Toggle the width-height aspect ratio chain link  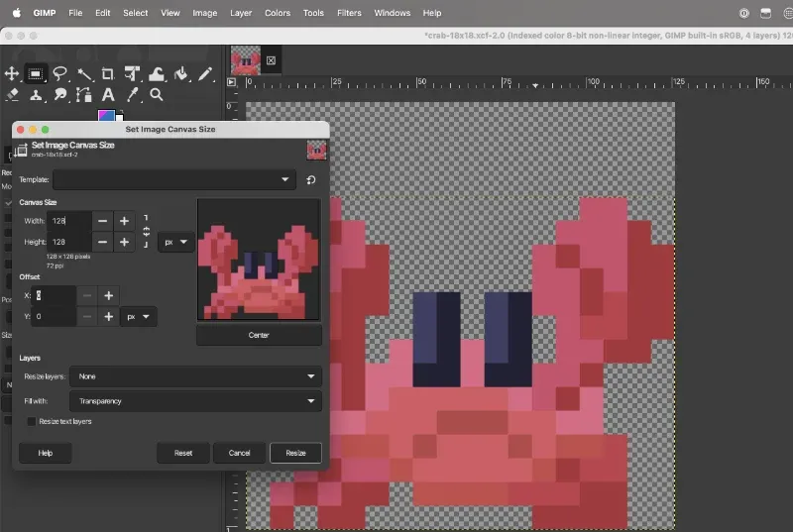147,231
